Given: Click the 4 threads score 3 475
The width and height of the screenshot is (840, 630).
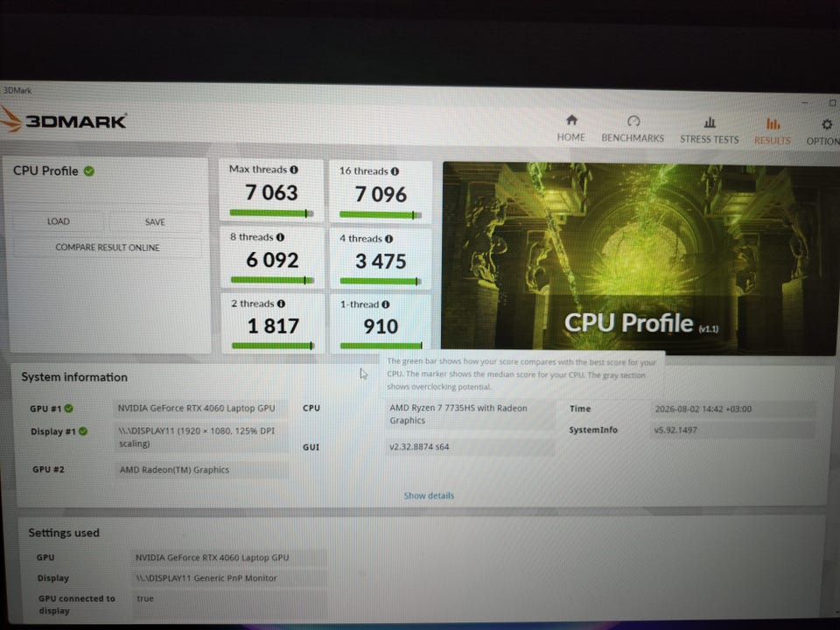Looking at the screenshot, I should [x=381, y=262].
